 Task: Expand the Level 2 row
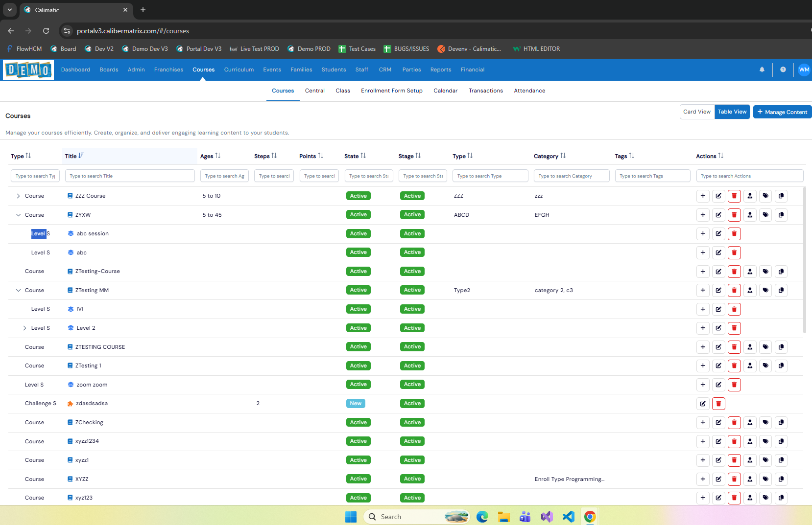tap(24, 328)
